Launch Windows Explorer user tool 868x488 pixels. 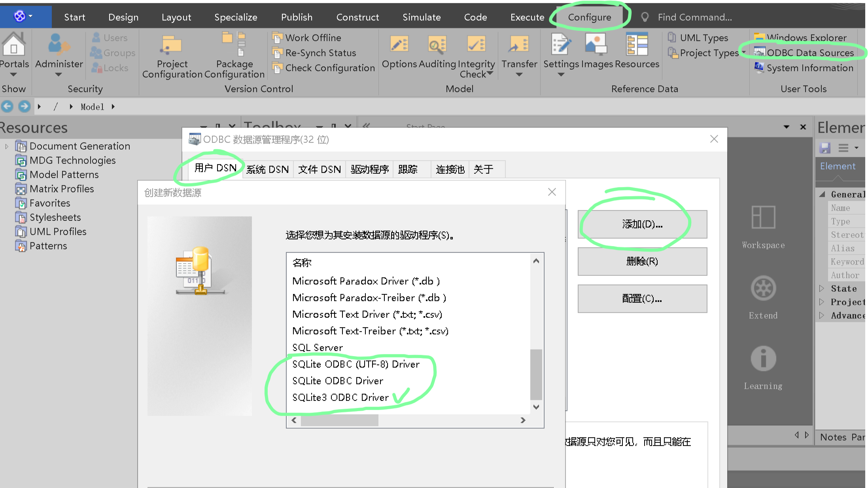(x=800, y=38)
